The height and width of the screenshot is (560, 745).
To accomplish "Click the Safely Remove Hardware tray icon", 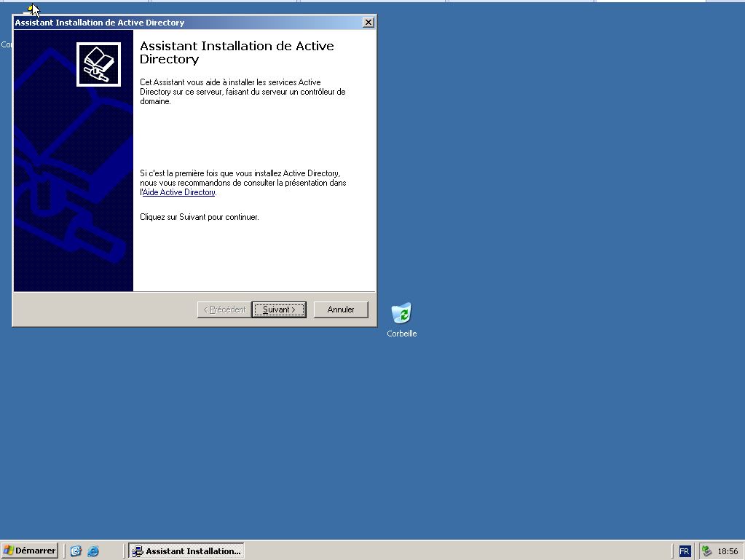I will (x=706, y=551).
